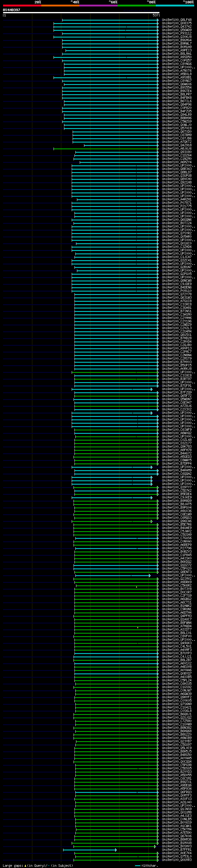Select hit label UniRef100_P27796
Screen dimensions: 197x868
click(x=176, y=548)
